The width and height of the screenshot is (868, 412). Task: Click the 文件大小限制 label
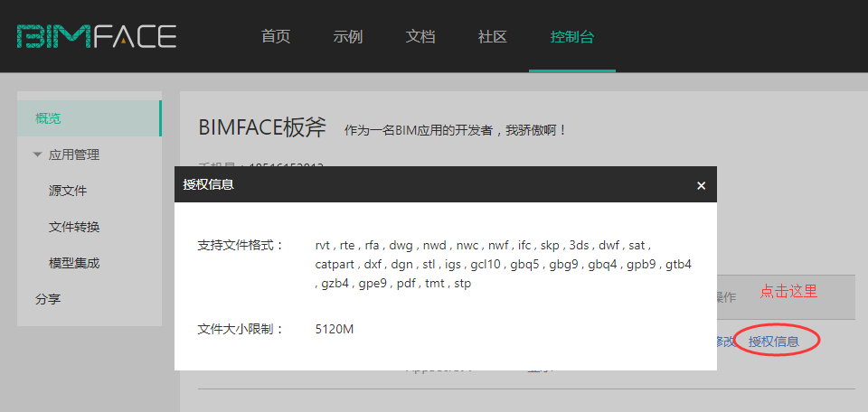(x=240, y=329)
